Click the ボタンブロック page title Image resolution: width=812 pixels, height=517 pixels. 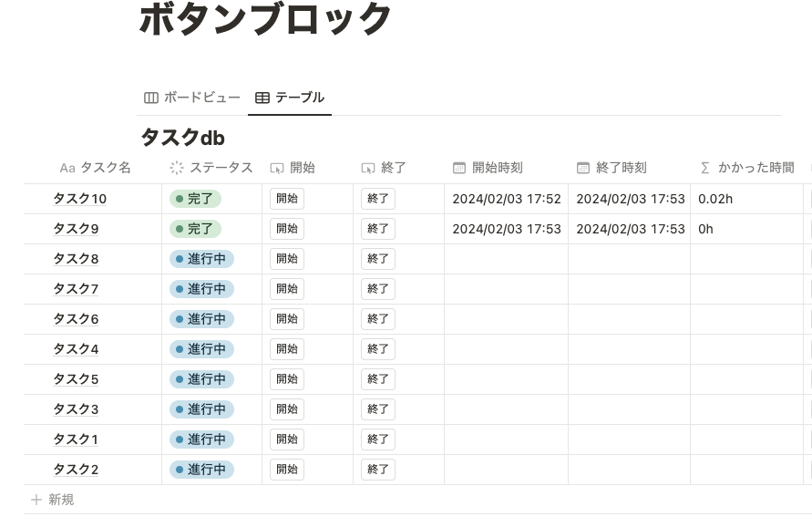click(x=264, y=19)
